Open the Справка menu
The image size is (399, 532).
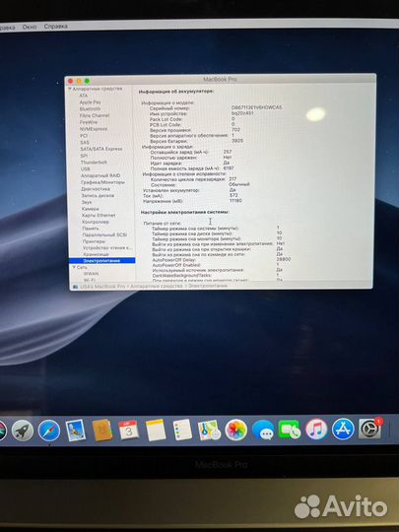click(x=55, y=27)
